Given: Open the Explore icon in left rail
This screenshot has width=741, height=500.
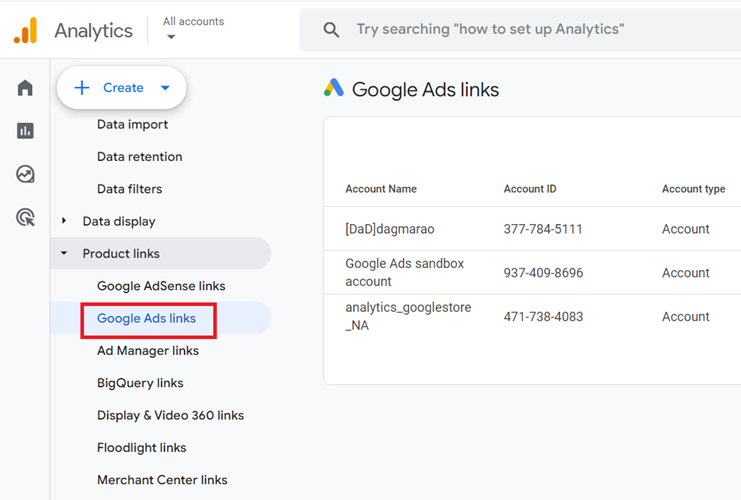Looking at the screenshot, I should (25, 174).
